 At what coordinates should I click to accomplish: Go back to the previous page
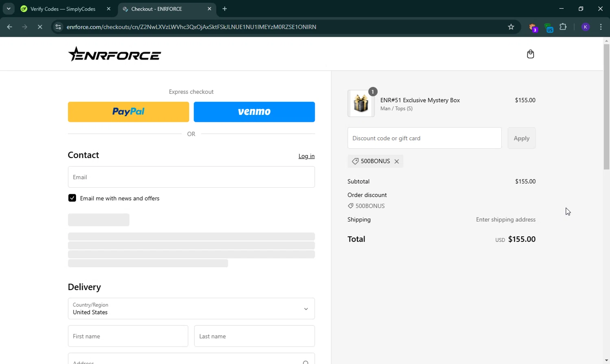tap(9, 27)
